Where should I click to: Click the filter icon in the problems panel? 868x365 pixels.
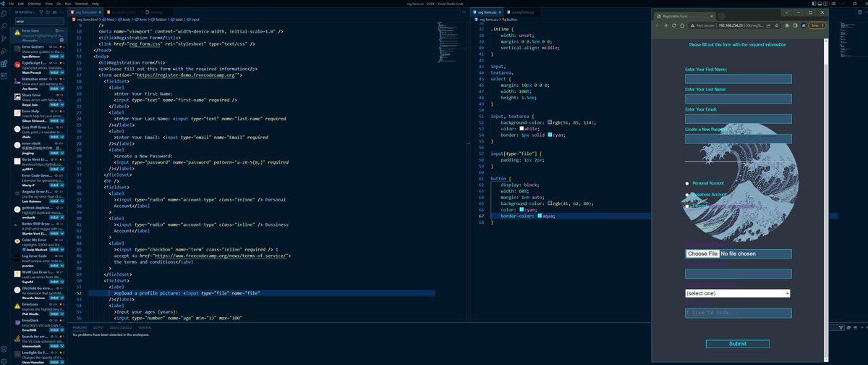click(841, 327)
